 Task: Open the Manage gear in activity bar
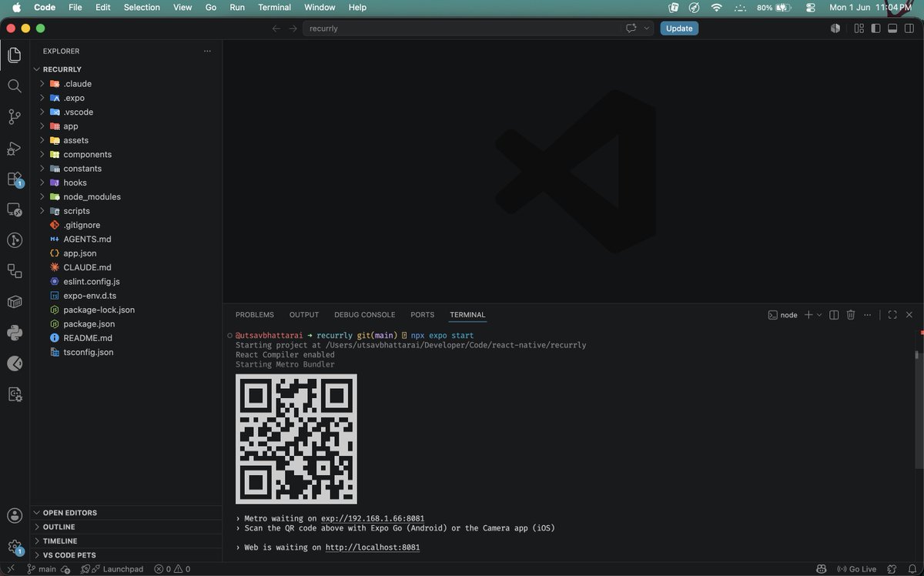tap(14, 546)
